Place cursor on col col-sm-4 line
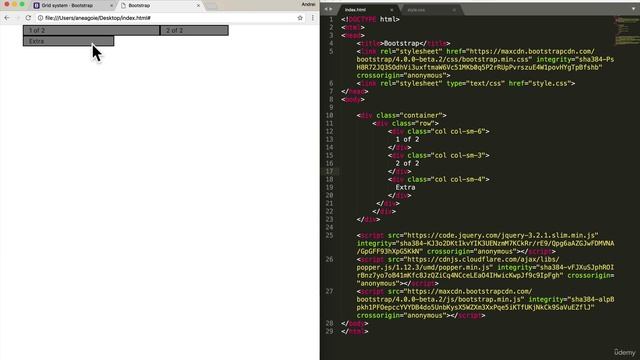Viewport: 640px width, 360px height. pos(438,180)
